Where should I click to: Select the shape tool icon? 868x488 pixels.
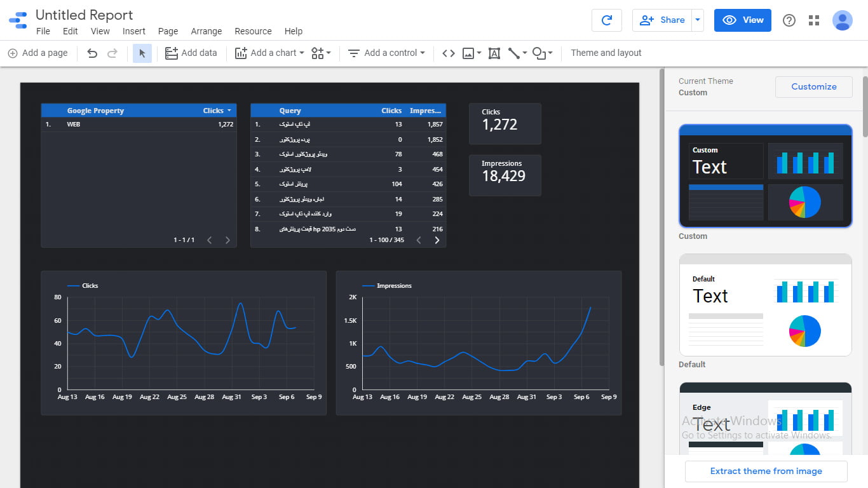(x=539, y=53)
